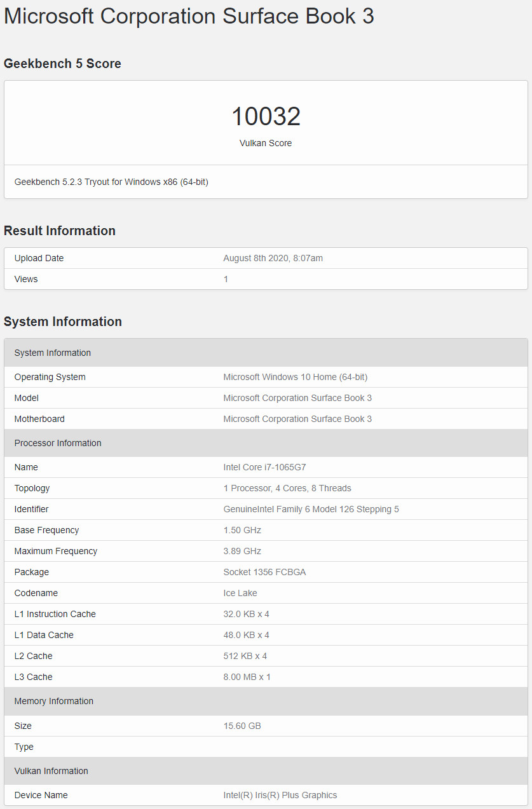Select the Socket 1356 FCBGA value
532x809 pixels.
(265, 572)
